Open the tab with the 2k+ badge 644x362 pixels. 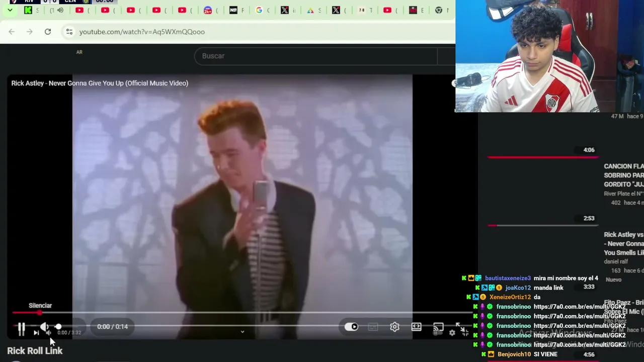pos(212,10)
